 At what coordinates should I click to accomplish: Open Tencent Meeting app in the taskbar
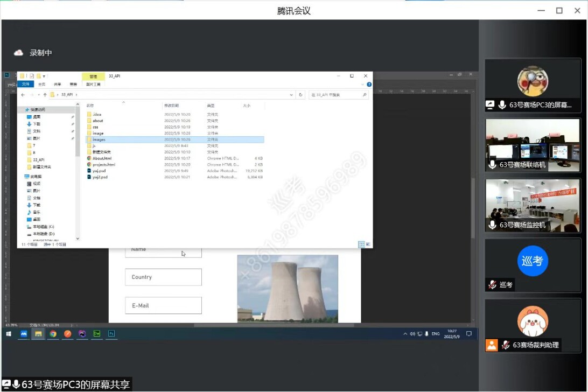click(x=24, y=334)
